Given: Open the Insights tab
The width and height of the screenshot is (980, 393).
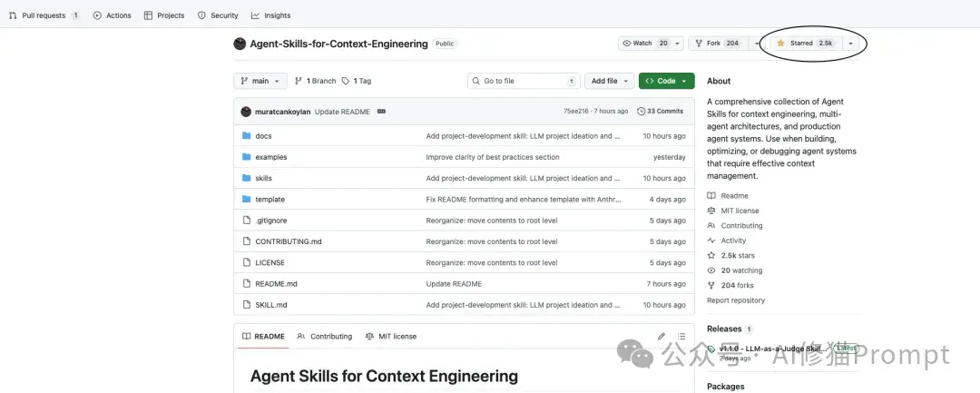Looking at the screenshot, I should 270,15.
